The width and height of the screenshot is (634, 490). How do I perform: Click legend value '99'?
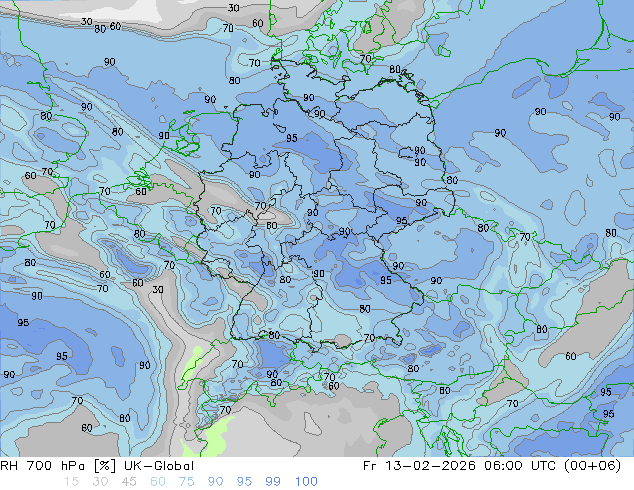point(273,482)
